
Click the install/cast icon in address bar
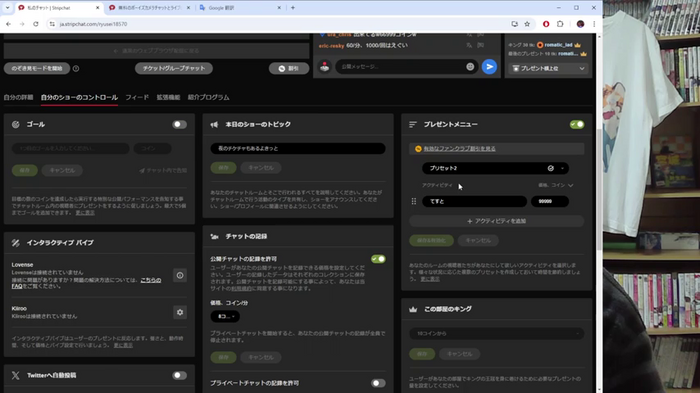[x=515, y=24]
